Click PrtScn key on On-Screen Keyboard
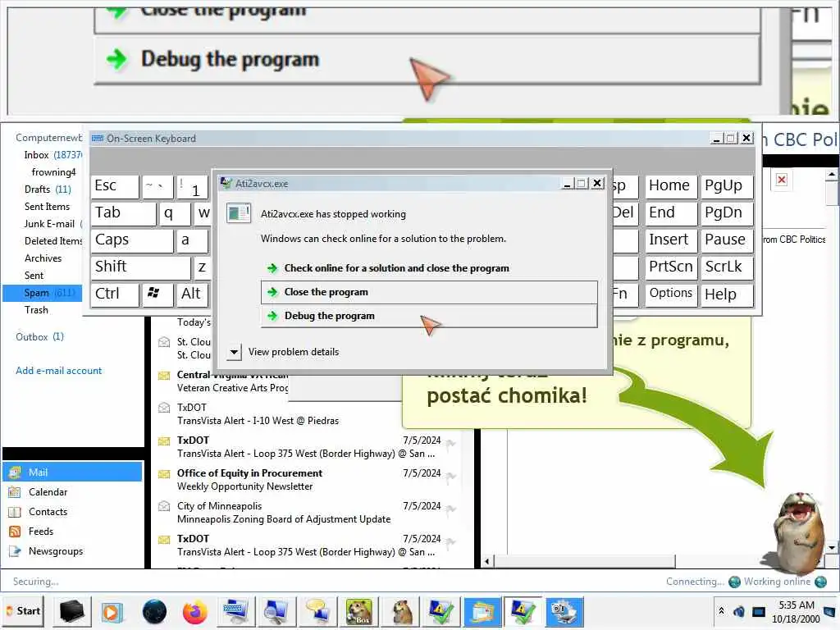This screenshot has width=840, height=630. pyautogui.click(x=671, y=267)
